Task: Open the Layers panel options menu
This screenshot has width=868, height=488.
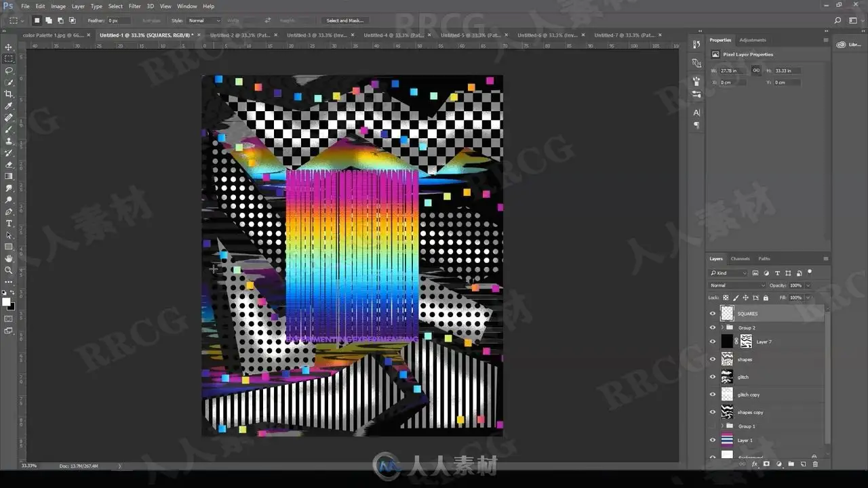Action: (826, 258)
